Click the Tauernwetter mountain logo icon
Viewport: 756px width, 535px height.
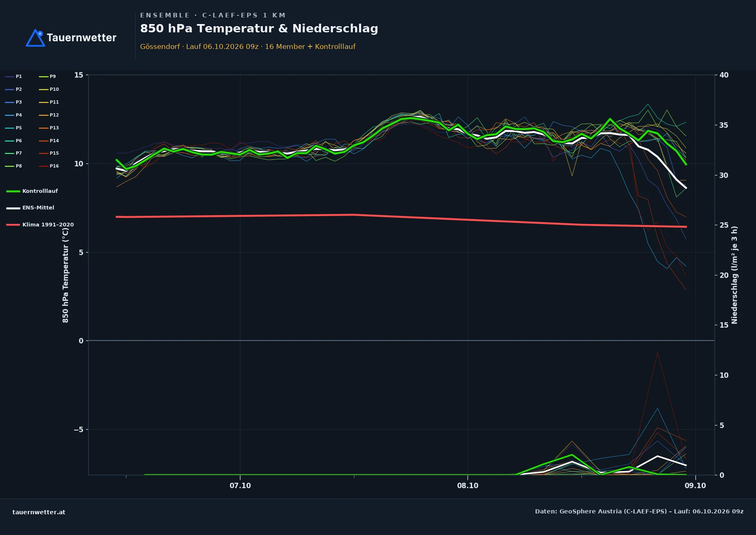tap(35, 38)
